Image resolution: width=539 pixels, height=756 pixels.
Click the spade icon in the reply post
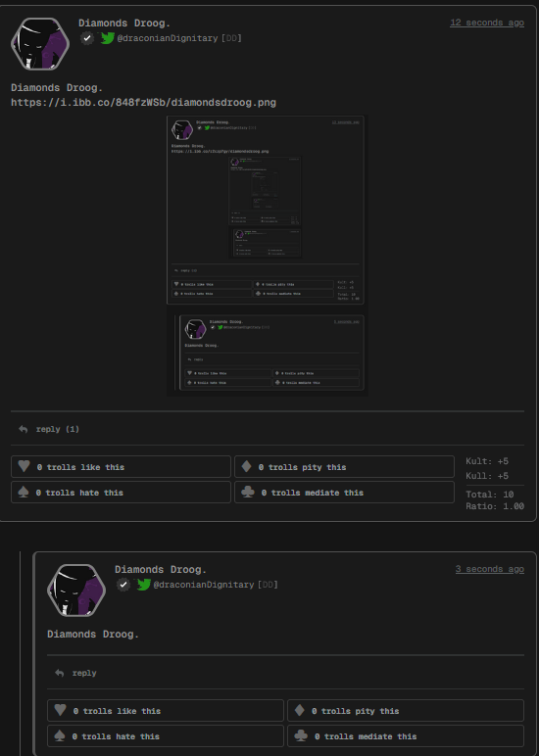click(x=60, y=735)
